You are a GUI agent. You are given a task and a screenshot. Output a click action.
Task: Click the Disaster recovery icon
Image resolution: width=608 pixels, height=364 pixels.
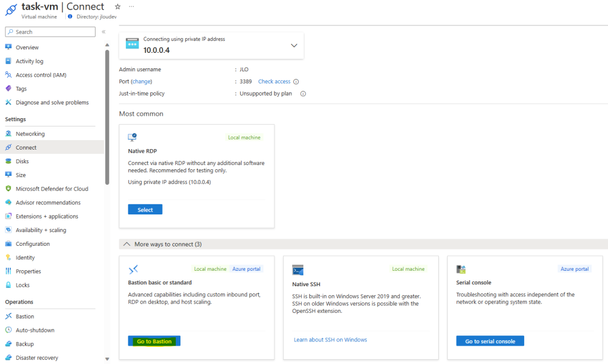tap(8, 358)
